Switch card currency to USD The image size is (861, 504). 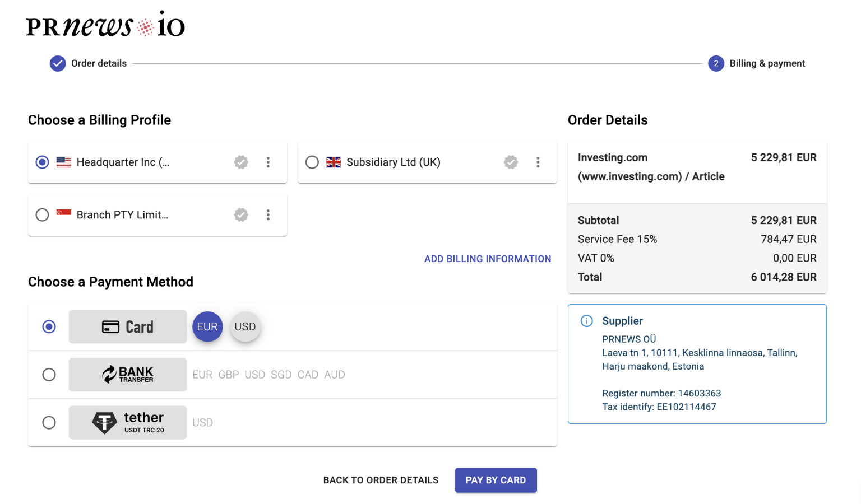point(245,326)
